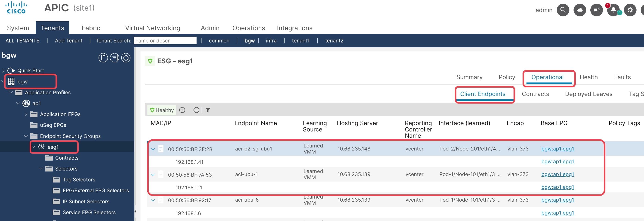Click the endpoint icon for 00:50:56:BF:92:17
Screen dimensions: 644x221
pyautogui.click(x=161, y=200)
